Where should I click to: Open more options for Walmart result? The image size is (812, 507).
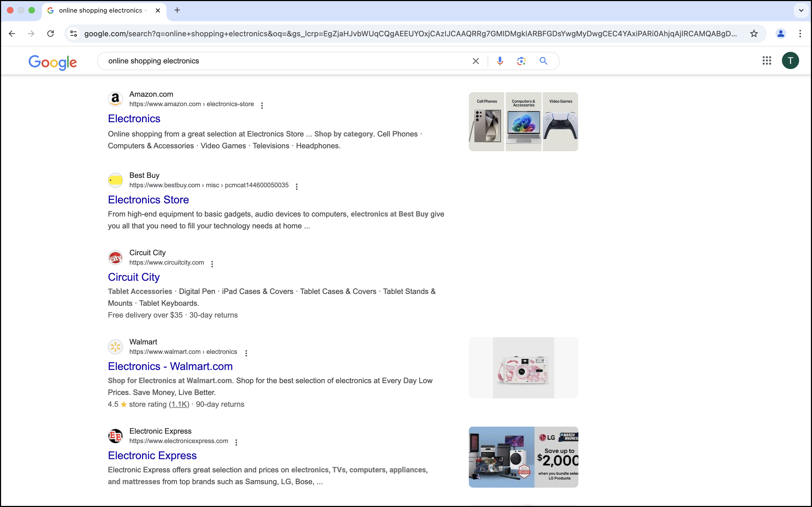point(246,353)
